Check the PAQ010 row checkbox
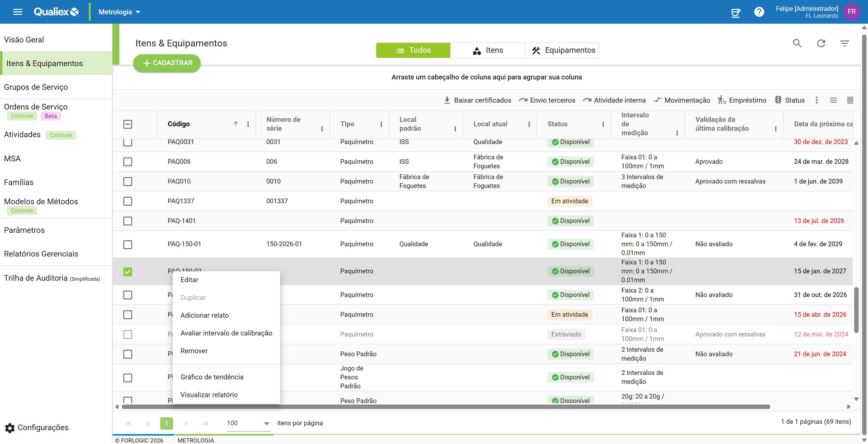The width and height of the screenshot is (868, 444). click(x=128, y=181)
